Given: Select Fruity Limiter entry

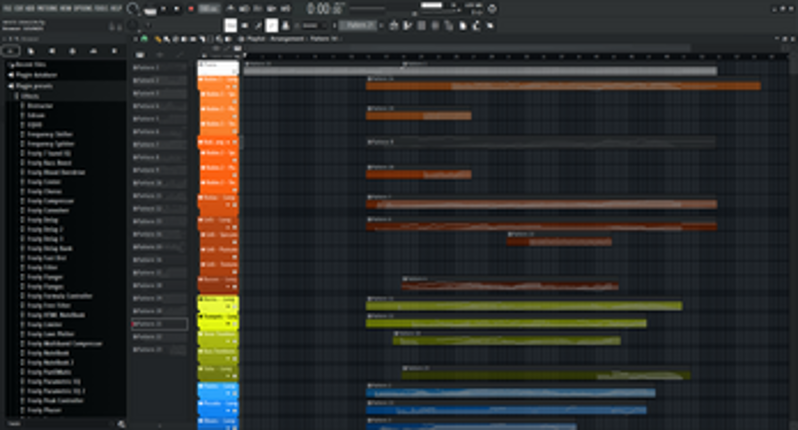Looking at the screenshot, I should (45, 324).
